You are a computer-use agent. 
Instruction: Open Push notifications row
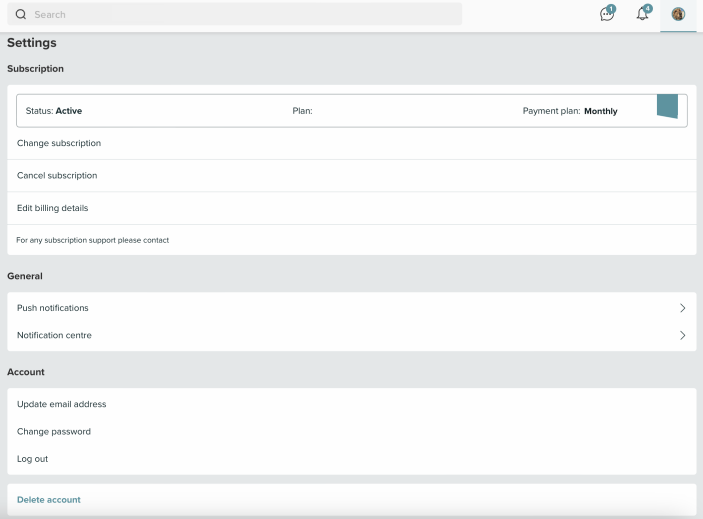coord(352,308)
